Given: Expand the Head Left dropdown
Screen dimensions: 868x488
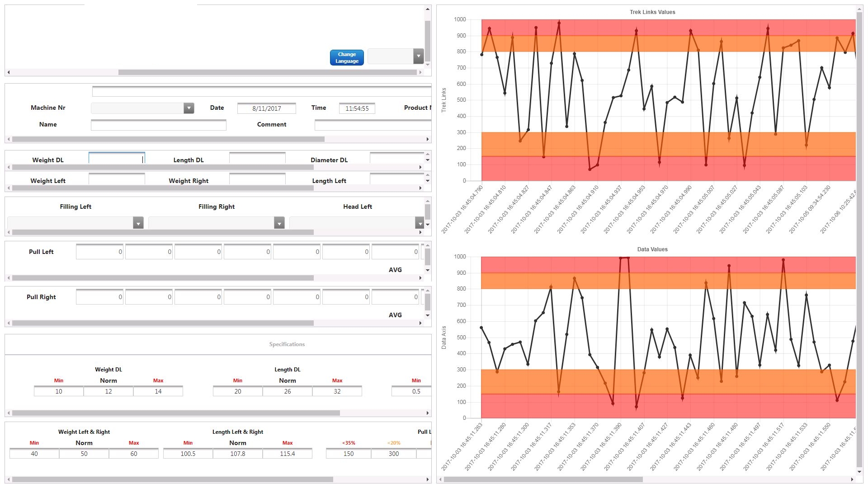Looking at the screenshot, I should (420, 223).
